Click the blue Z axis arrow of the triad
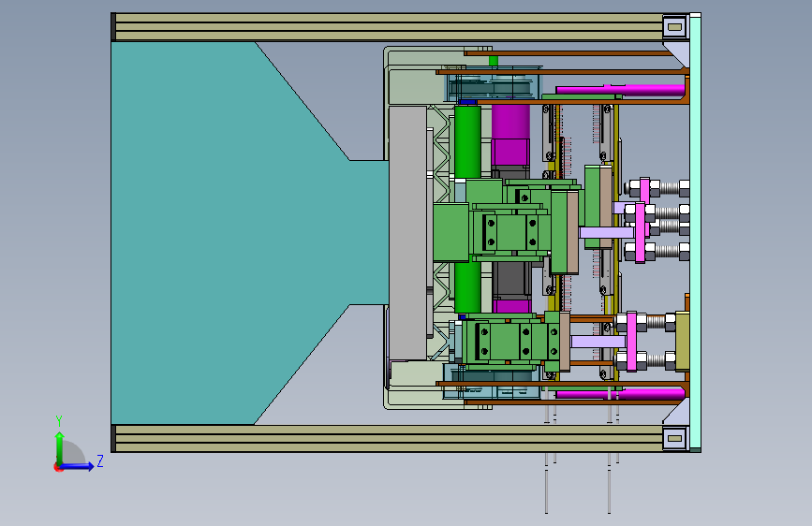 (x=78, y=466)
